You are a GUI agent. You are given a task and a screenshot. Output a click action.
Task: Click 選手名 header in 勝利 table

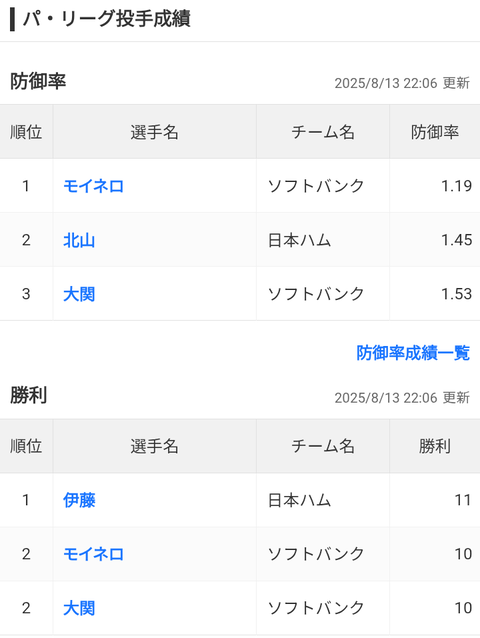(x=154, y=446)
